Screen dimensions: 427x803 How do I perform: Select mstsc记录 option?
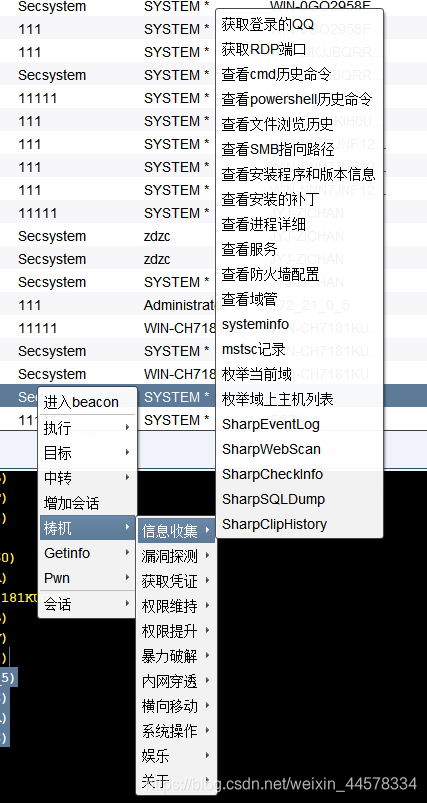[x=300, y=349]
